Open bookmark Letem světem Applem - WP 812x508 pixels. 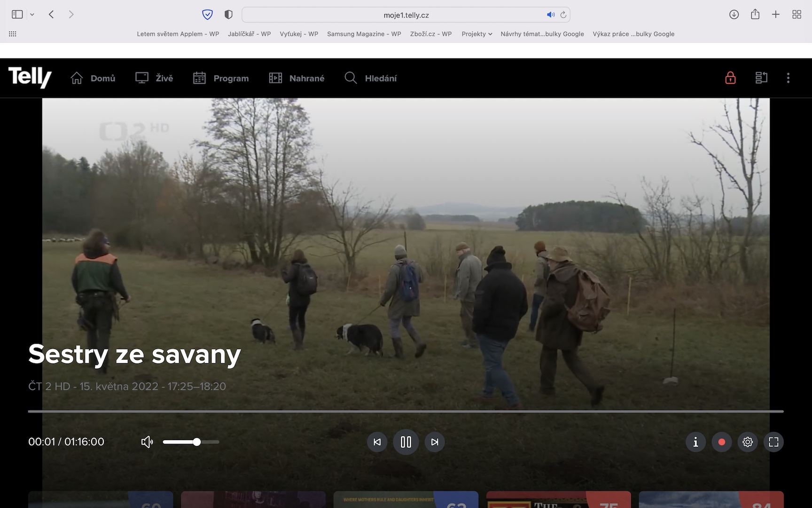click(178, 34)
